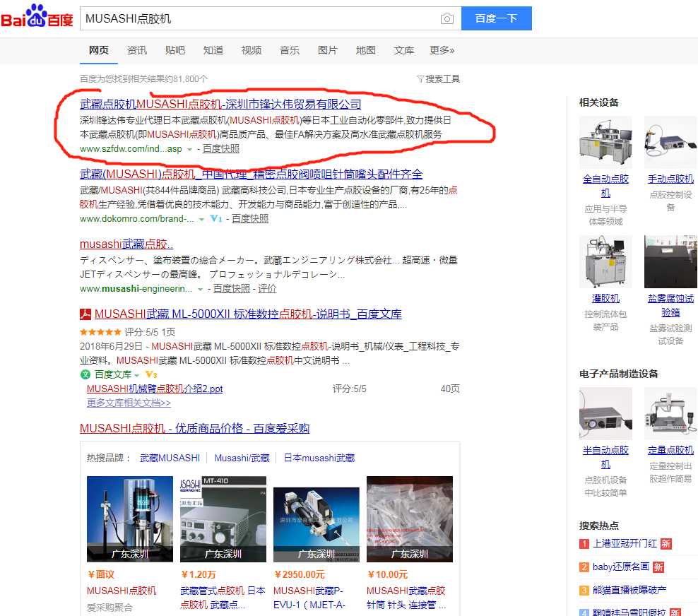Expand dropdown arrow next to musashi-engineerin
This screenshot has height=616, width=698.
click(201, 290)
